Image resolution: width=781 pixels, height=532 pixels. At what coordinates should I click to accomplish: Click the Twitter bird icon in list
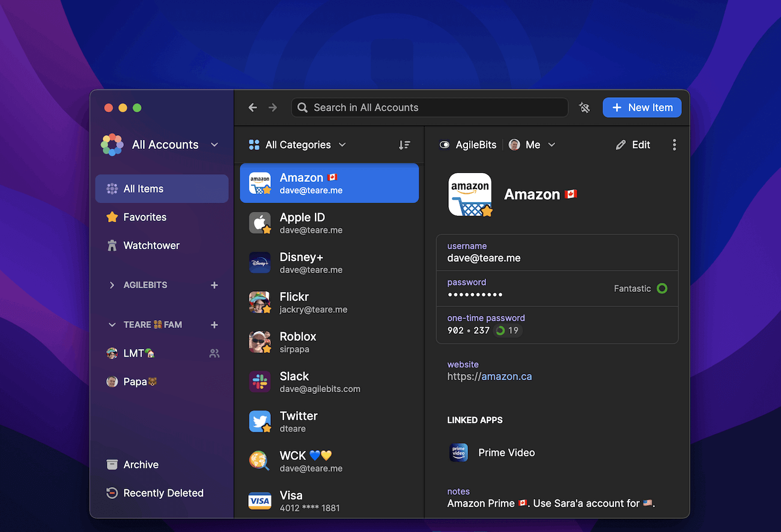[x=260, y=422]
